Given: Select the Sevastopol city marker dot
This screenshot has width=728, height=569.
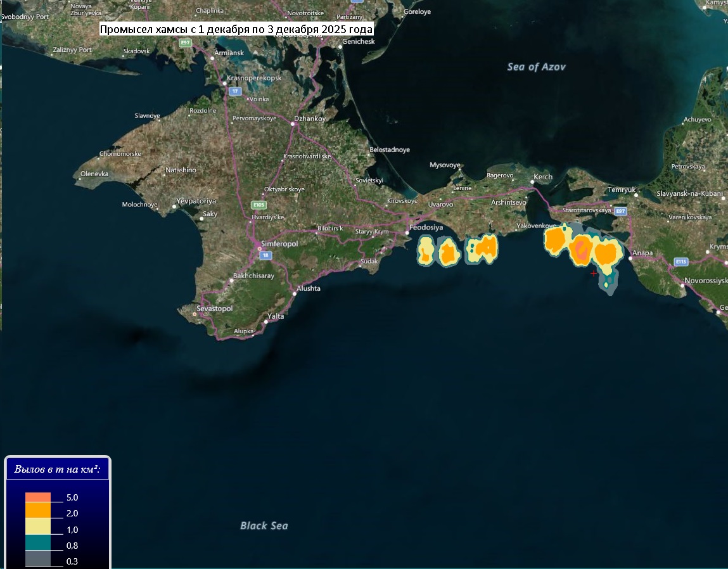Looking at the screenshot, I should pyautogui.click(x=195, y=314).
